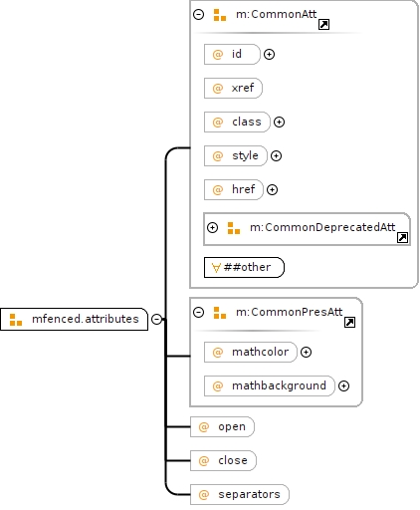
Task: Collapse the m:CommonAtt group
Action: 198,14
